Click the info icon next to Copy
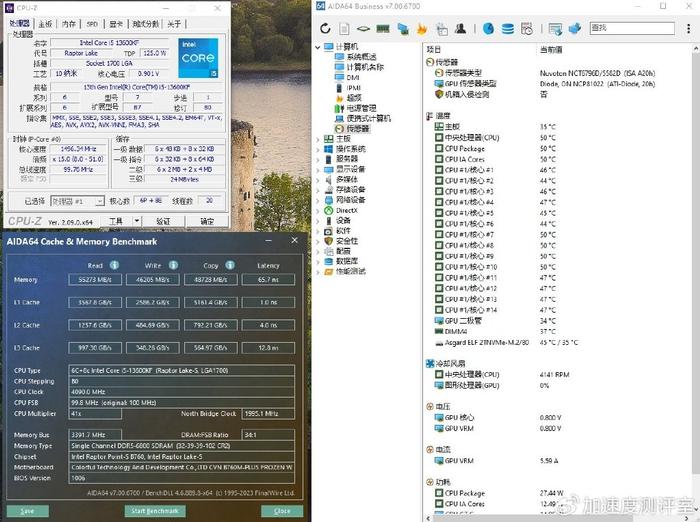The height and width of the screenshot is (522, 700). [x=230, y=265]
